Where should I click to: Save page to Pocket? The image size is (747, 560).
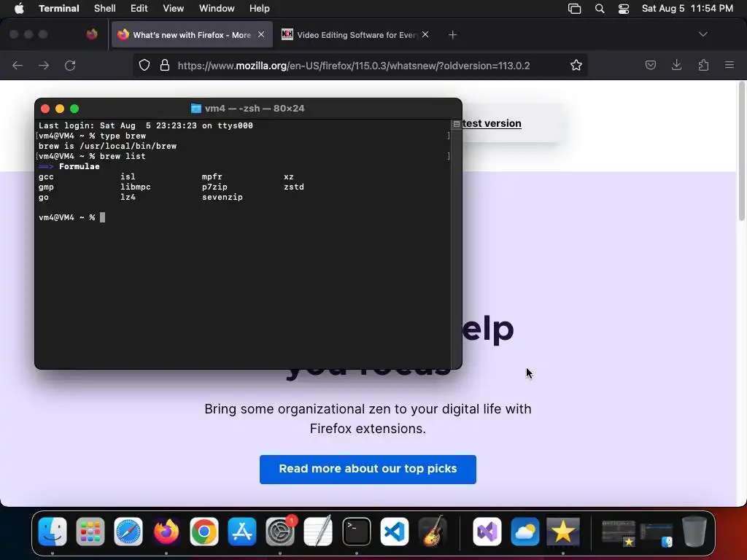tap(650, 65)
